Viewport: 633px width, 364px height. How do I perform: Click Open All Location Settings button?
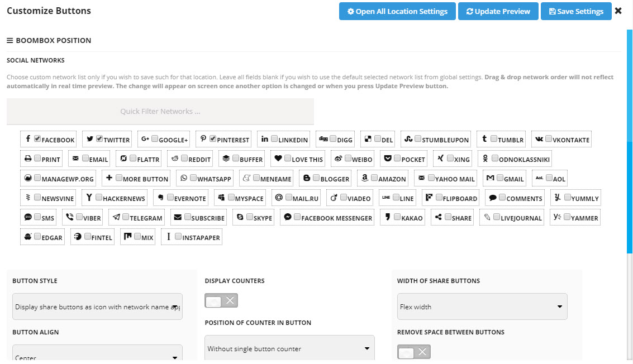(397, 11)
